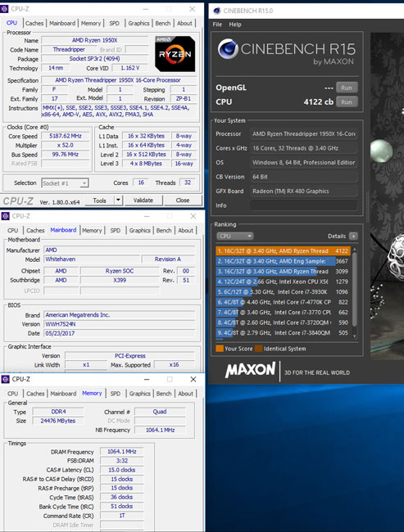Switch to Graphics tab in top CPU-Z window
Screen dimensions: 404x532
pos(138,23)
